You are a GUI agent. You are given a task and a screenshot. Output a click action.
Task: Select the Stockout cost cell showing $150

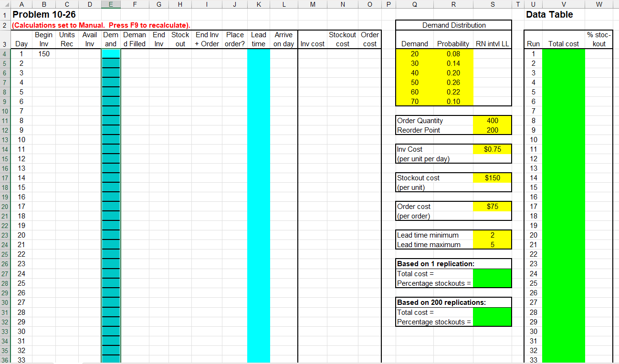[x=492, y=177]
